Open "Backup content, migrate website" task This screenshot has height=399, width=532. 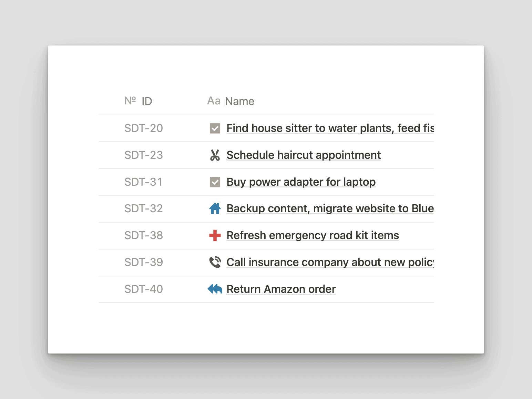coord(330,208)
